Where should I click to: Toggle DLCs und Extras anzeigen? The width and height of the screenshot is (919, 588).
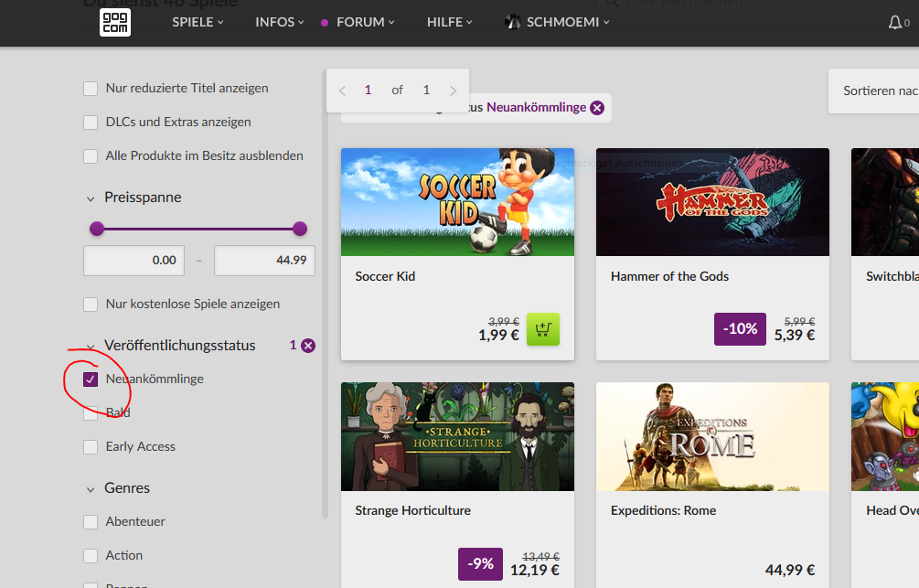[x=91, y=122]
